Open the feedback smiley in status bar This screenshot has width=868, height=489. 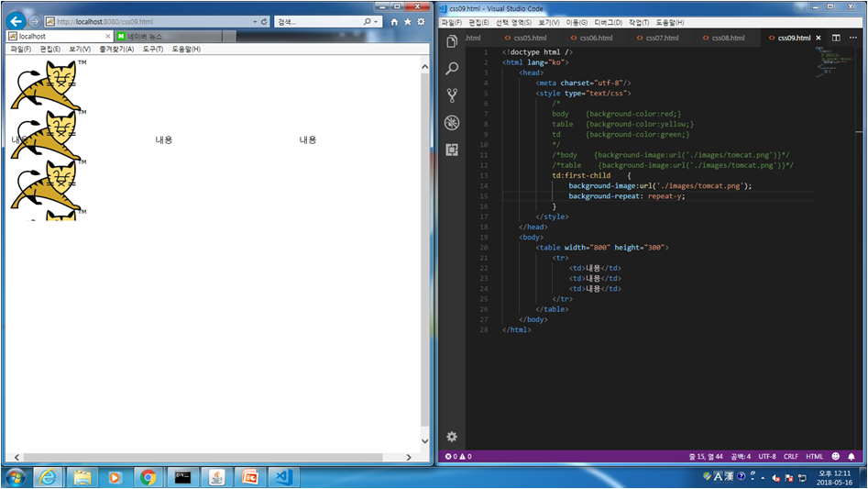click(835, 456)
